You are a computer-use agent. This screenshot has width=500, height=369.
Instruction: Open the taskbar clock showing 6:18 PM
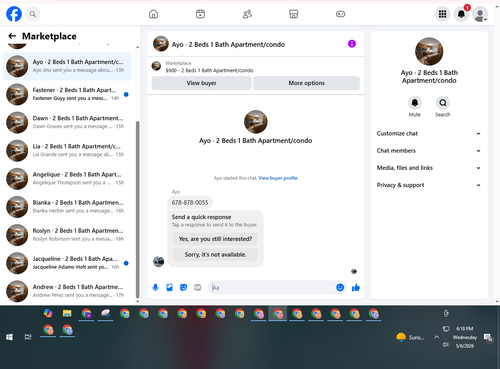click(465, 337)
